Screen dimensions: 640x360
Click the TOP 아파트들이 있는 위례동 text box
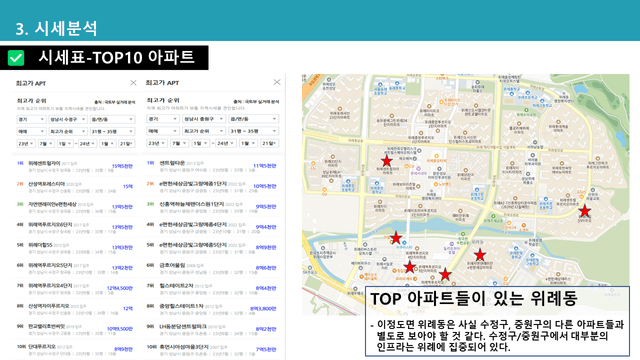[497, 321]
